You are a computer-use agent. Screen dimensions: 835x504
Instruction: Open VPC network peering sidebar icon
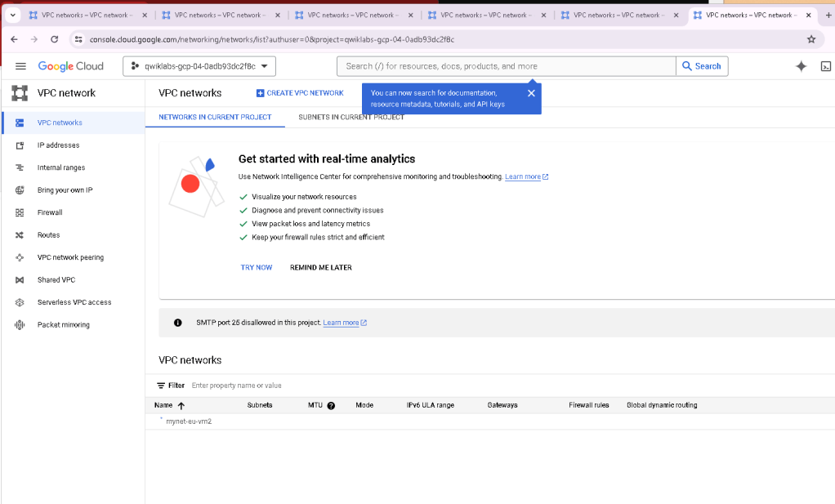(20, 257)
